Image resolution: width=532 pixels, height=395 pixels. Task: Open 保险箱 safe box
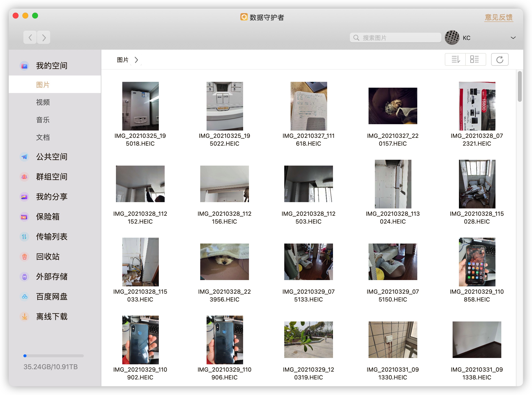tap(47, 216)
